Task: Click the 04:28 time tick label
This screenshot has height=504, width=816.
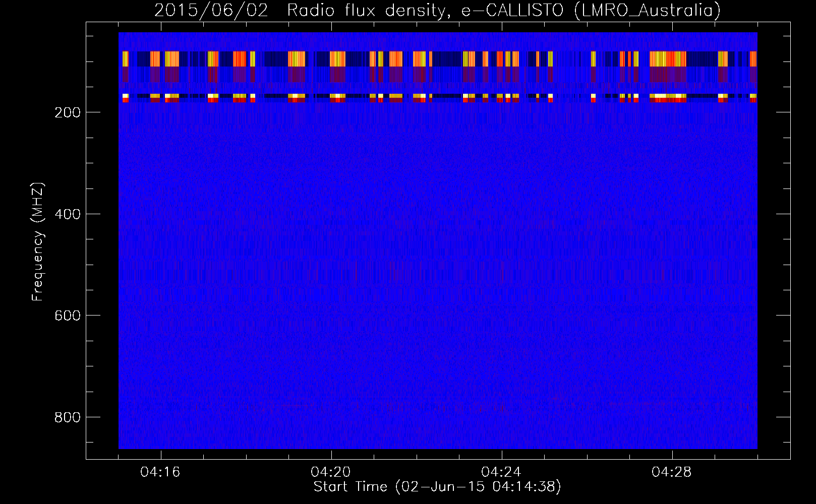Action: (672, 472)
